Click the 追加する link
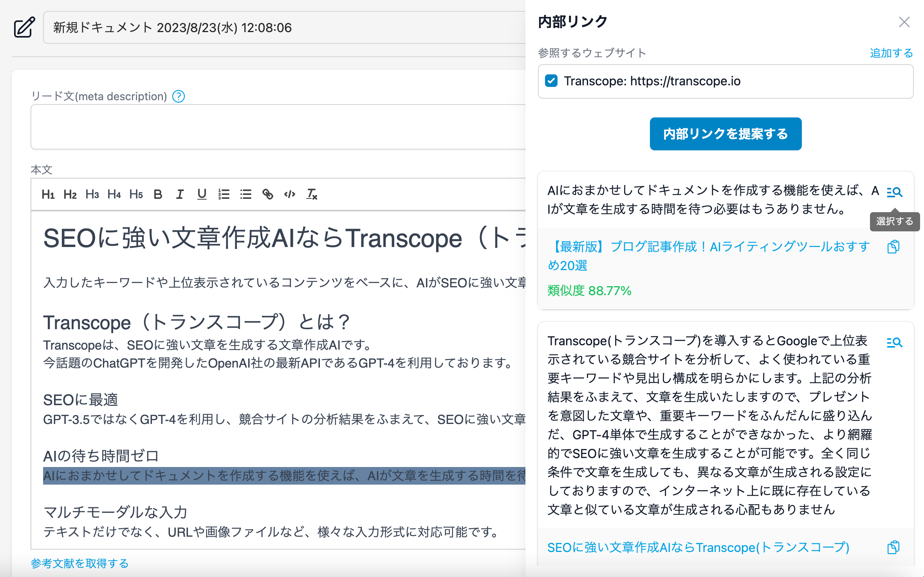 coord(891,53)
